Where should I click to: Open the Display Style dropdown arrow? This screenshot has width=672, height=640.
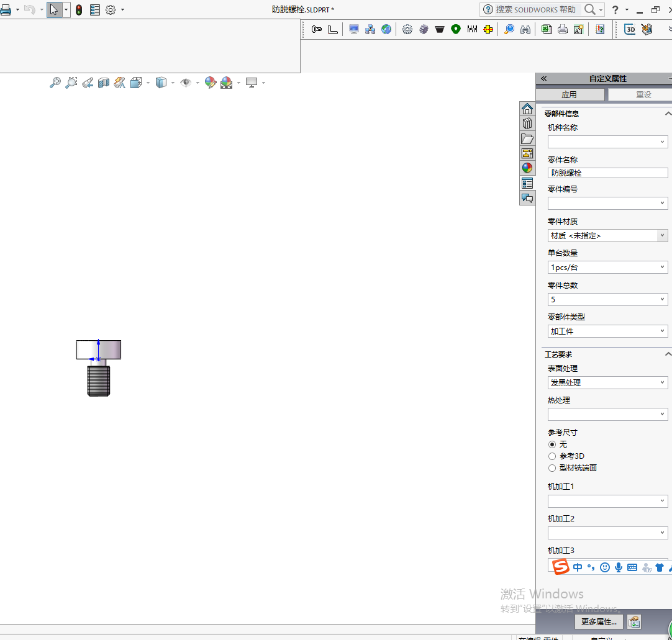click(x=173, y=83)
